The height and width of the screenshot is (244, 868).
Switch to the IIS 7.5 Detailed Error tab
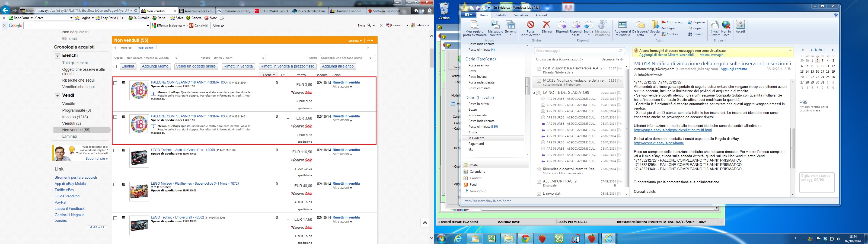[x=310, y=11]
